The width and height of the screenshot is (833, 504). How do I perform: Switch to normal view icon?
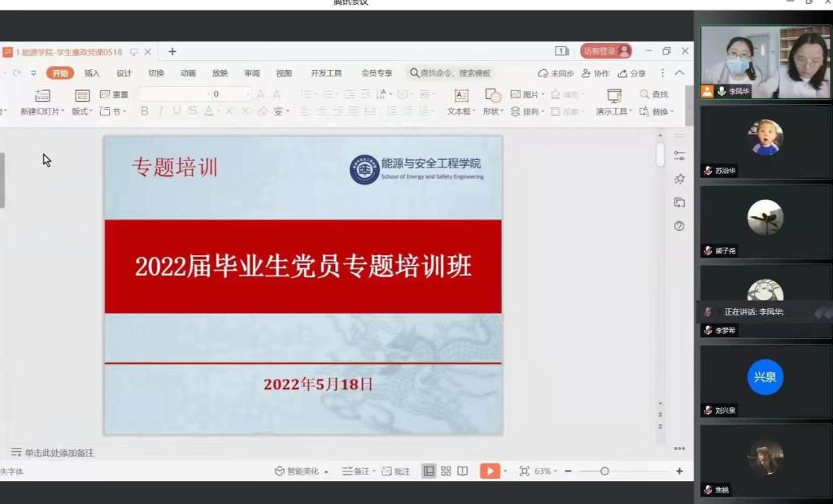click(429, 471)
